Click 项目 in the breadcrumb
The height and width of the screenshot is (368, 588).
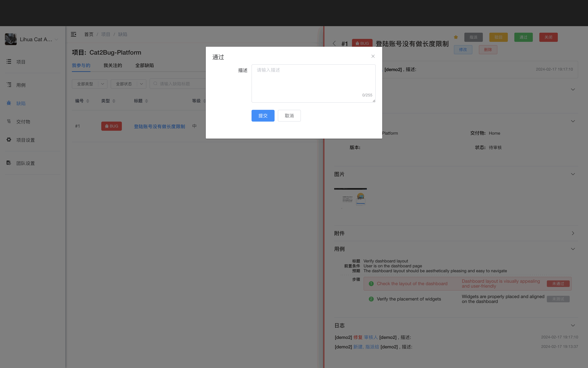[106, 34]
